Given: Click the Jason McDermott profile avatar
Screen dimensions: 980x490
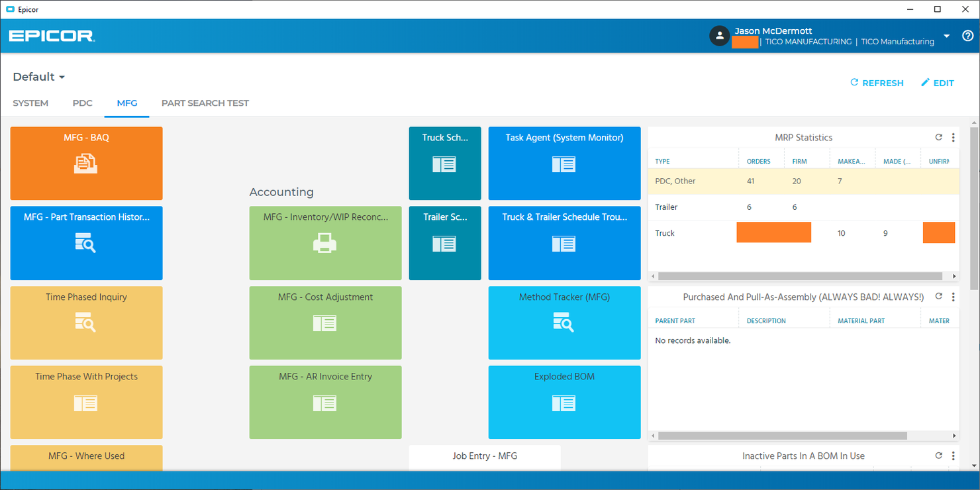Looking at the screenshot, I should tap(719, 36).
